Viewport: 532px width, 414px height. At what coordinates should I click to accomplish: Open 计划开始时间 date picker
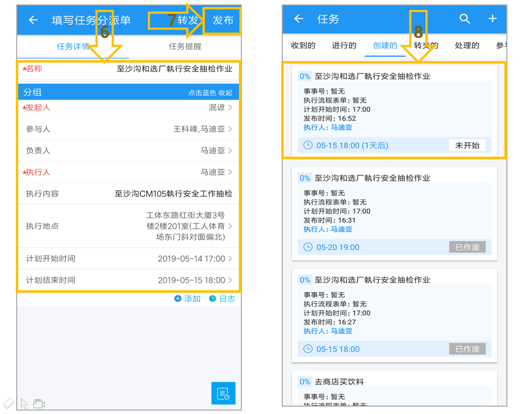(x=129, y=259)
